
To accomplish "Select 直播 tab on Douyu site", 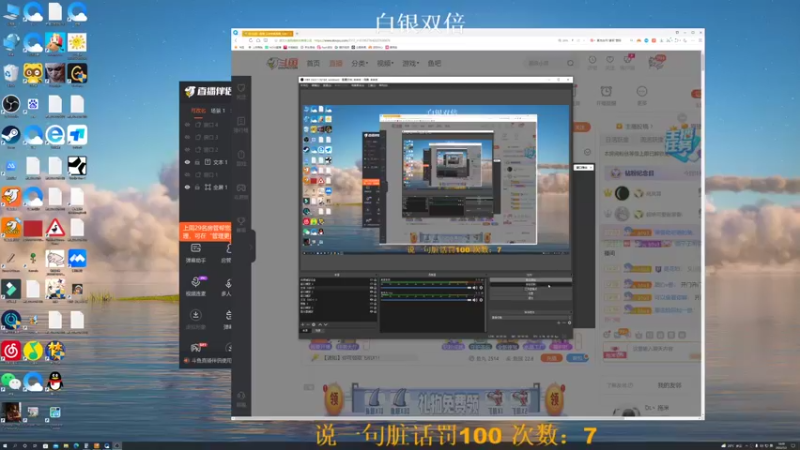I will click(x=336, y=63).
